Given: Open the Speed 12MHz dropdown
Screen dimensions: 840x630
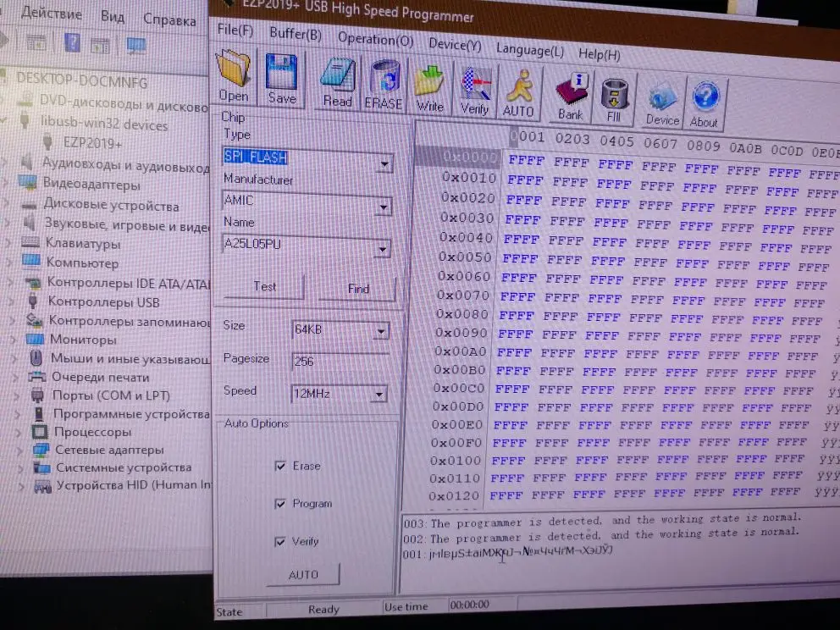Looking at the screenshot, I should point(379,395).
